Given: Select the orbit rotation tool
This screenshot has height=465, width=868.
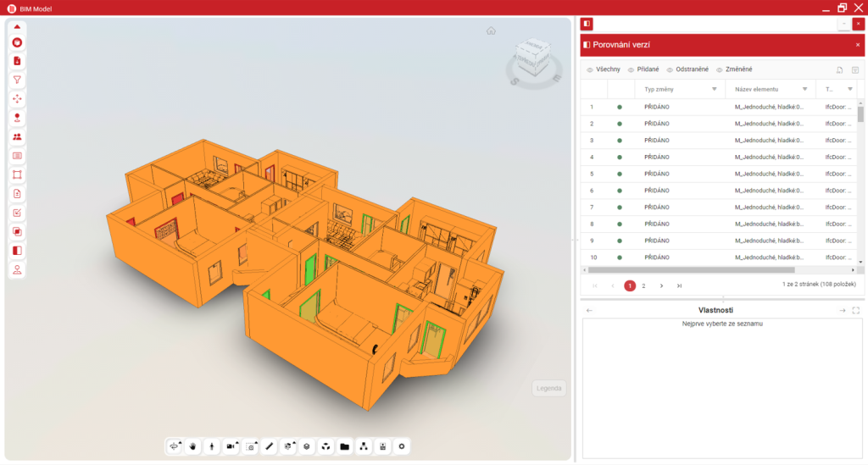Looking at the screenshot, I should point(174,446).
